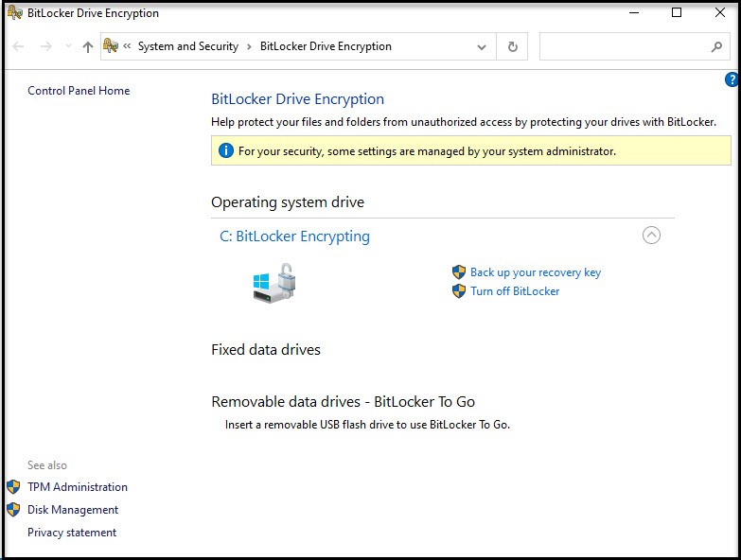Viewport: 741px width, 560px height.
Task: Click the Fixed data drives heading
Action: [266, 350]
